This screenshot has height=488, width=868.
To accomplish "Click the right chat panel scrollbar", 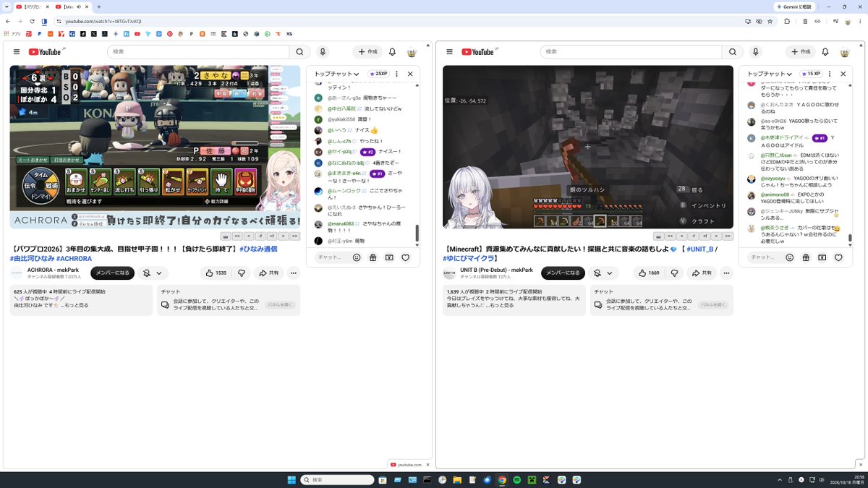I will (850, 239).
